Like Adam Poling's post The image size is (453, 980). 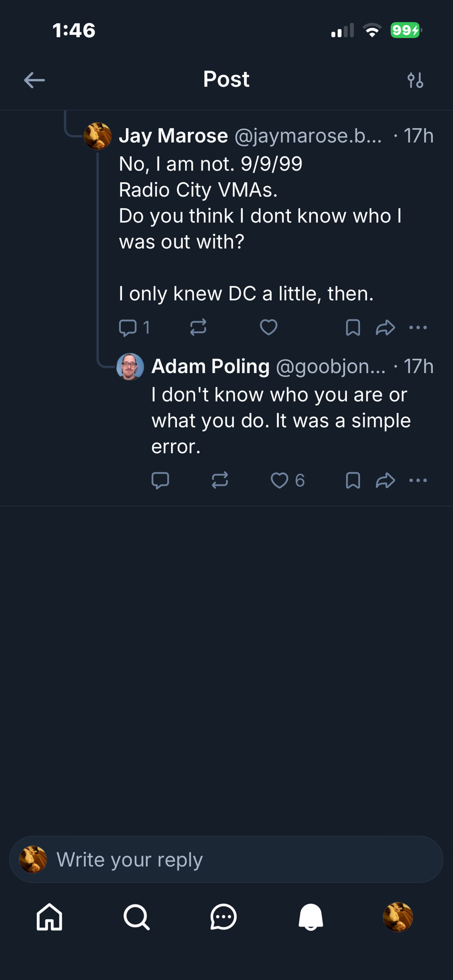point(279,480)
